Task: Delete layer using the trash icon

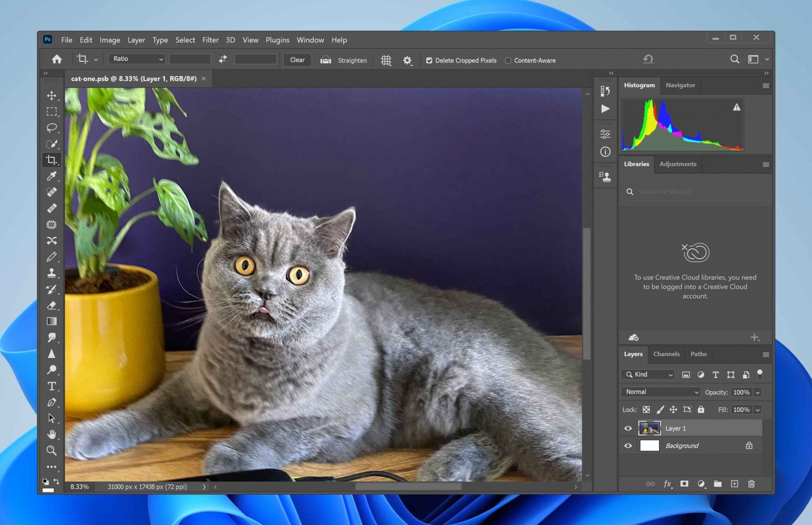Action: [x=751, y=484]
